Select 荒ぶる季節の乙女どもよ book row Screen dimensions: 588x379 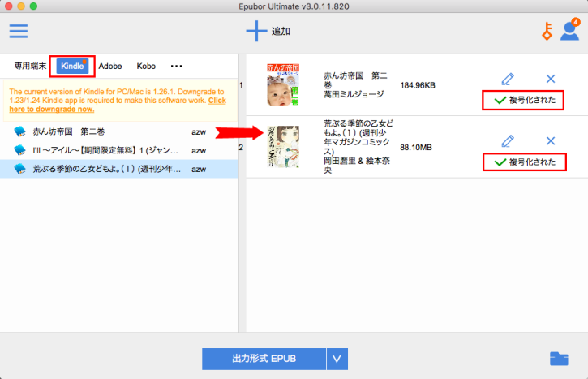click(x=119, y=169)
